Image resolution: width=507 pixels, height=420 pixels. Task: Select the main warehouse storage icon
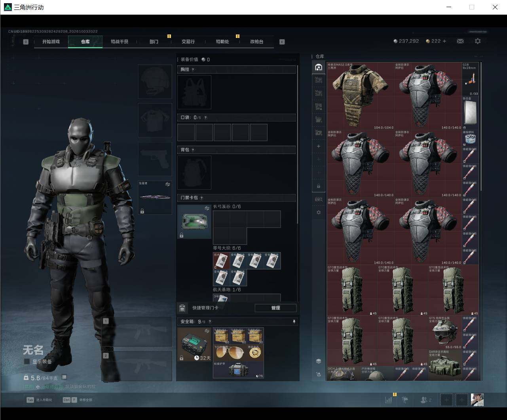pos(319,67)
